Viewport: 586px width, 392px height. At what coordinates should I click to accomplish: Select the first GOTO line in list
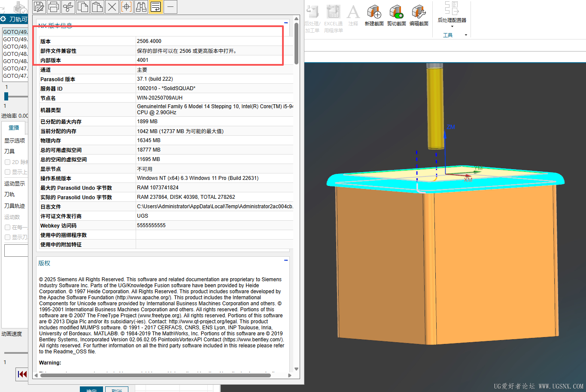click(15, 32)
